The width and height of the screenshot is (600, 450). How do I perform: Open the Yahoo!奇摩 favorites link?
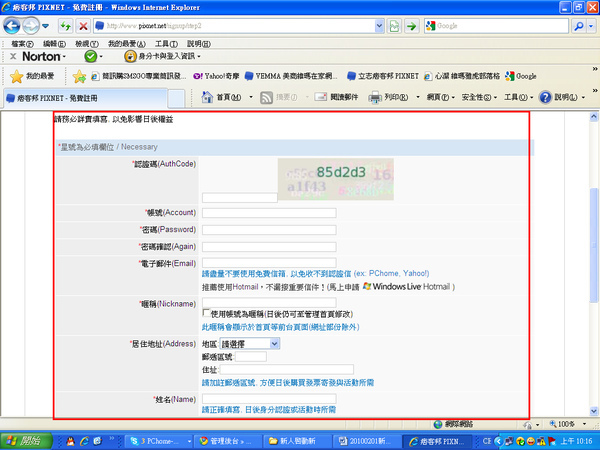click(216, 76)
